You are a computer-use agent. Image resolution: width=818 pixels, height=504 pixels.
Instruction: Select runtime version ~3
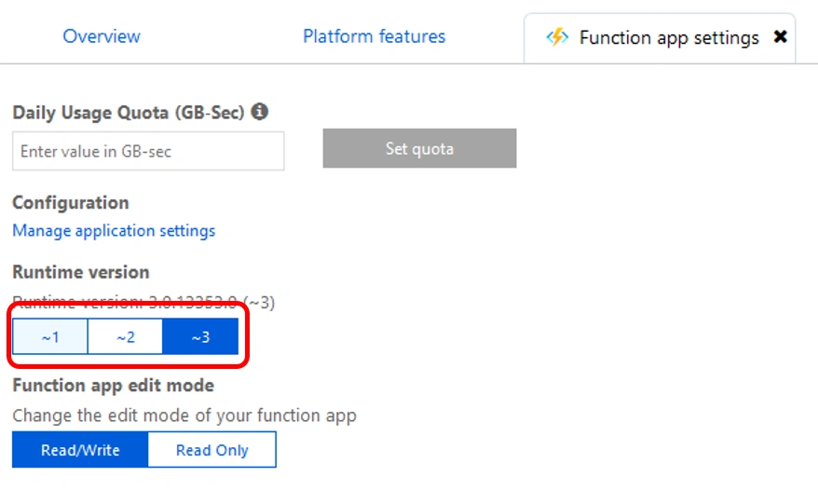click(200, 336)
